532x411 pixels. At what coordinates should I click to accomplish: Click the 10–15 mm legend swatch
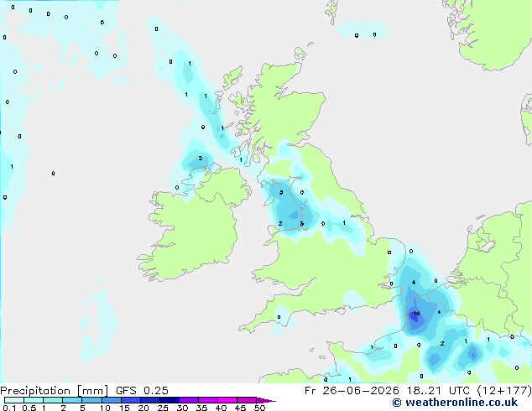coord(112,400)
